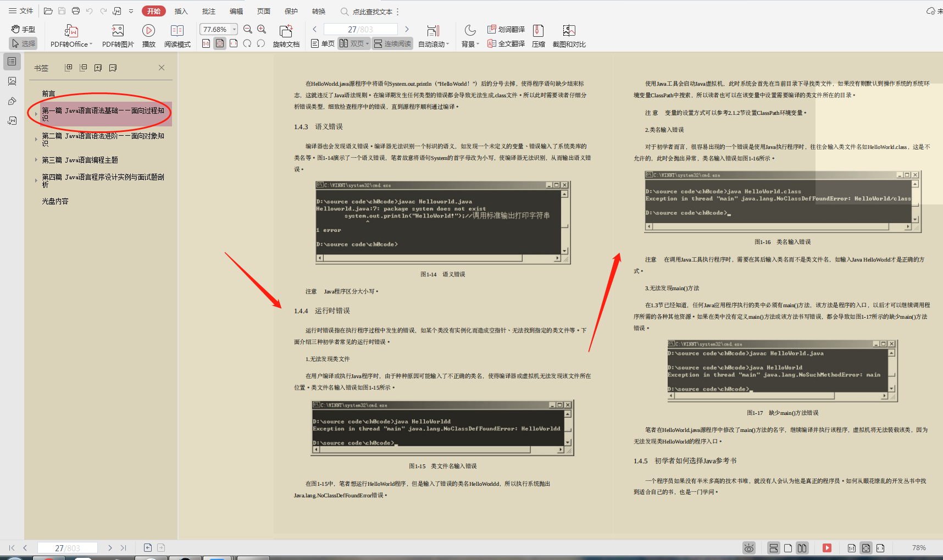Expand 第三篇 Java语言编程主题 bookmark
943x560 pixels.
36,160
